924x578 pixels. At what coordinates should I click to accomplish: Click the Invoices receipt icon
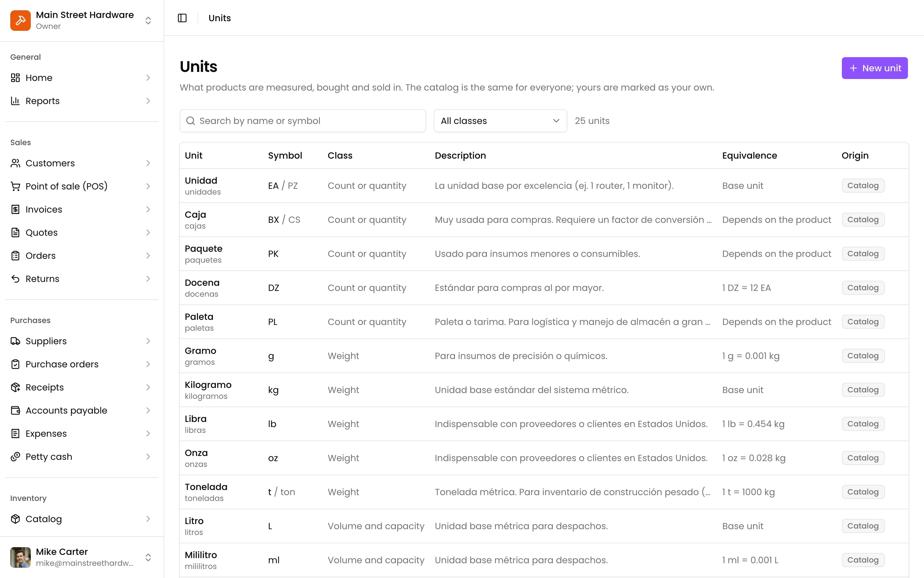pyautogui.click(x=15, y=209)
